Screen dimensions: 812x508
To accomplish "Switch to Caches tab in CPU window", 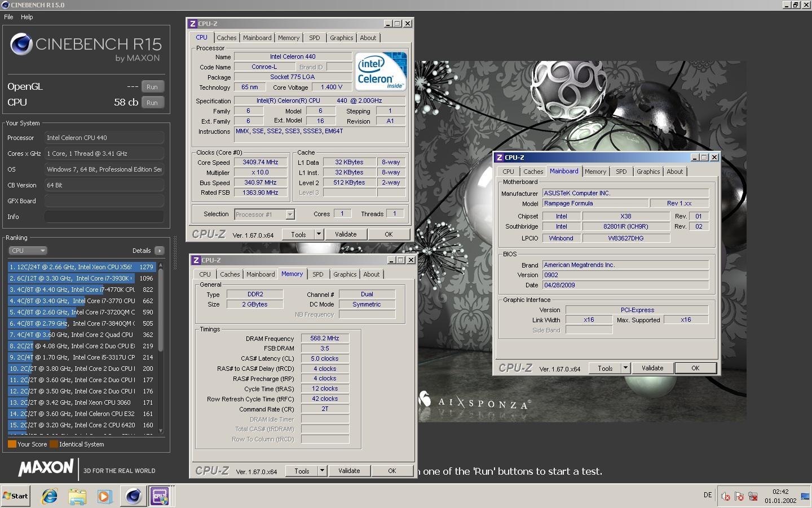I will tap(227, 38).
